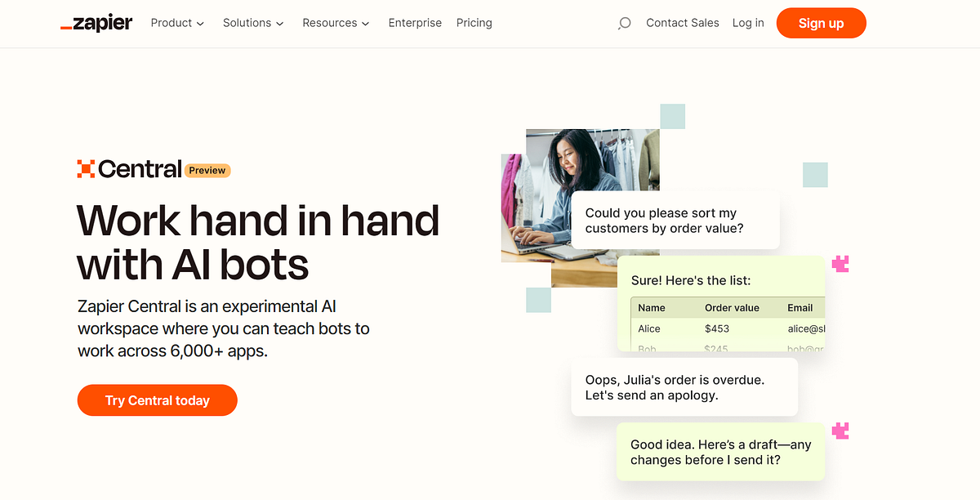Image resolution: width=980 pixels, height=500 pixels.
Task: Select the Pricing menu item
Action: 474,23
